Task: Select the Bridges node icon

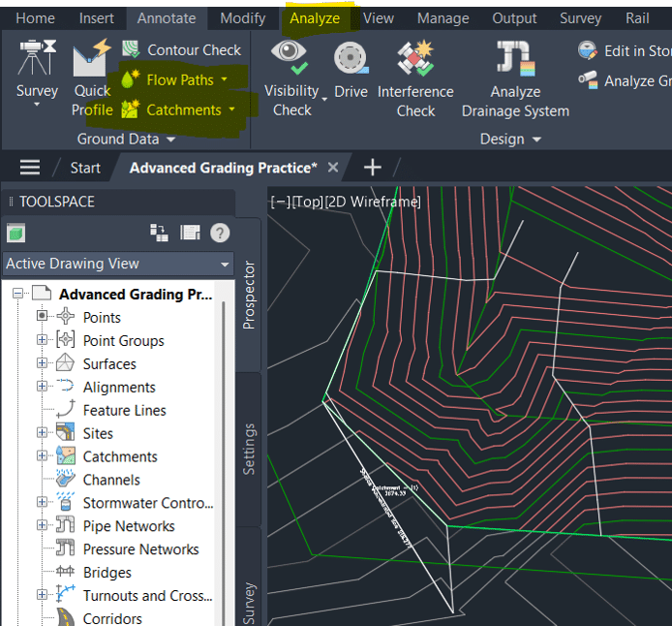Action: point(65,571)
